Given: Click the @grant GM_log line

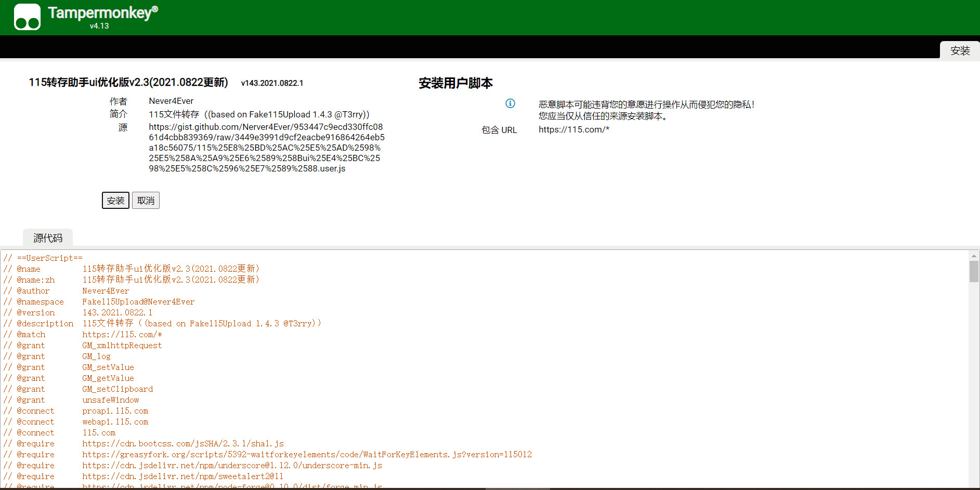Looking at the screenshot, I should [x=57, y=356].
